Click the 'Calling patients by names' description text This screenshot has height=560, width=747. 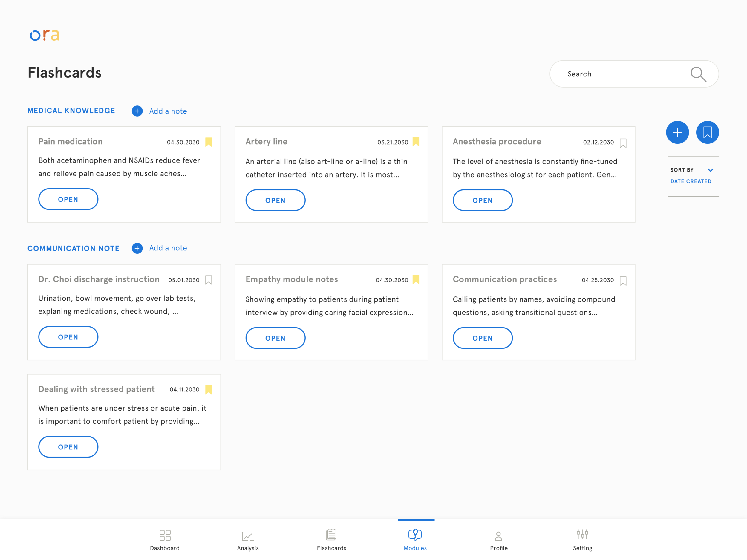click(534, 306)
